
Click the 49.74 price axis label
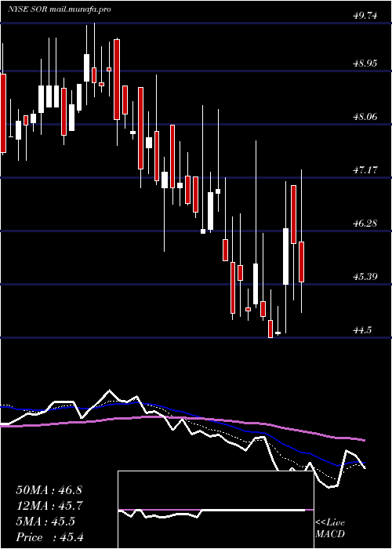tap(365, 16)
